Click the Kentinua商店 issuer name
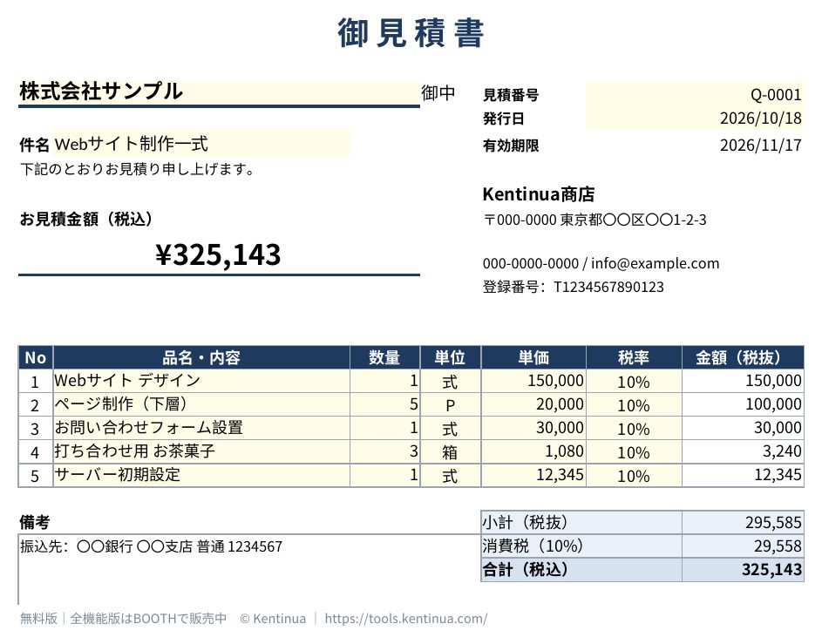The image size is (822, 644). pyautogui.click(x=539, y=194)
